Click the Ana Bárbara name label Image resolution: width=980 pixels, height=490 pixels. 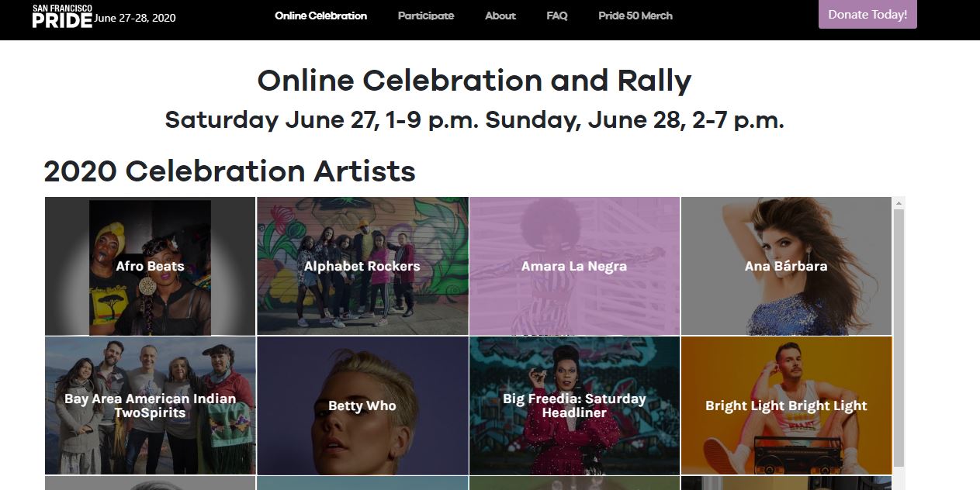coord(786,266)
